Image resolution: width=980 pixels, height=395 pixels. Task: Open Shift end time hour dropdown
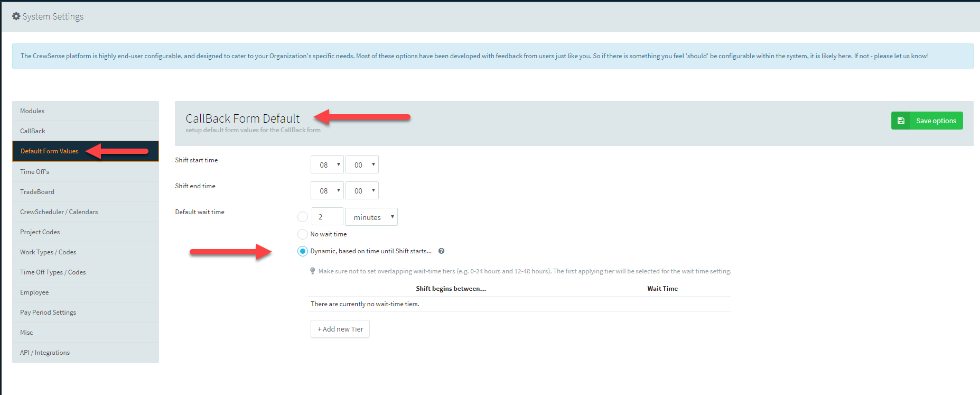click(327, 190)
